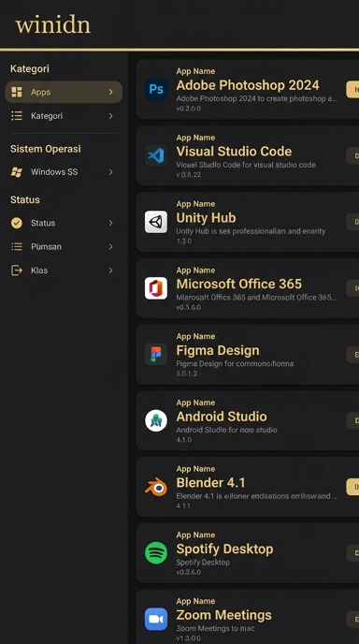Click the Status checkmark circle icon
This screenshot has width=359, height=644.
(x=17, y=223)
